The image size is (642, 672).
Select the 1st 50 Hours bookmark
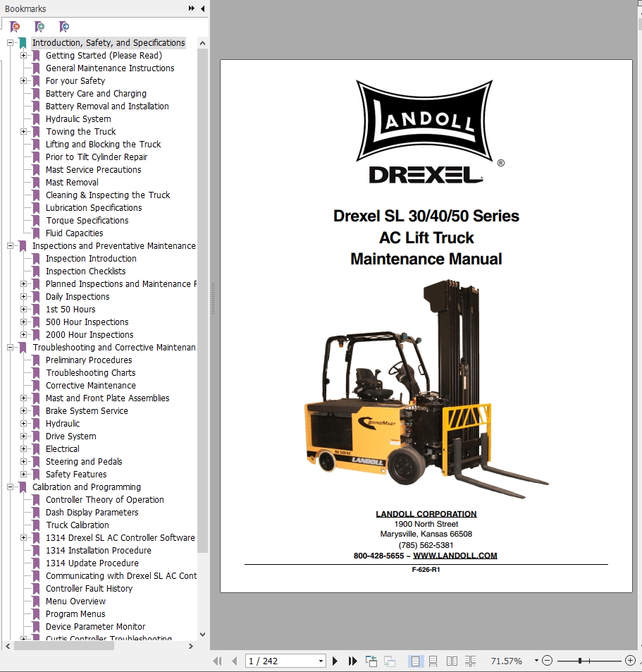(70, 310)
